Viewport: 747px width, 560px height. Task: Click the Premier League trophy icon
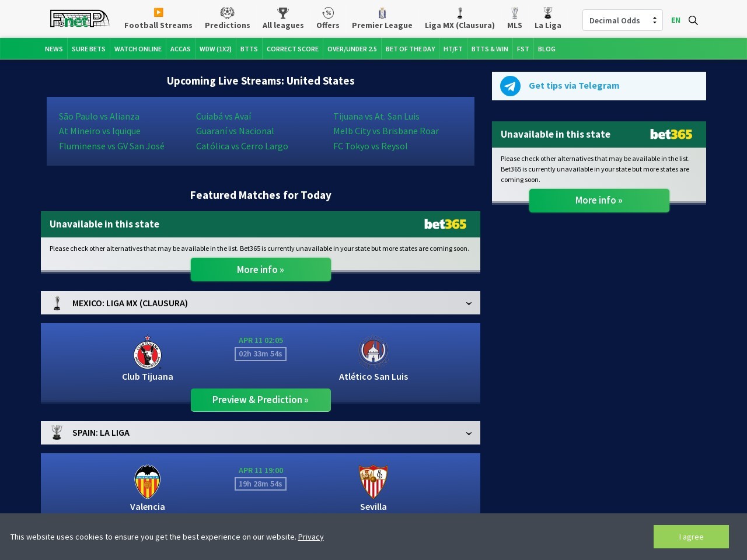point(382,13)
